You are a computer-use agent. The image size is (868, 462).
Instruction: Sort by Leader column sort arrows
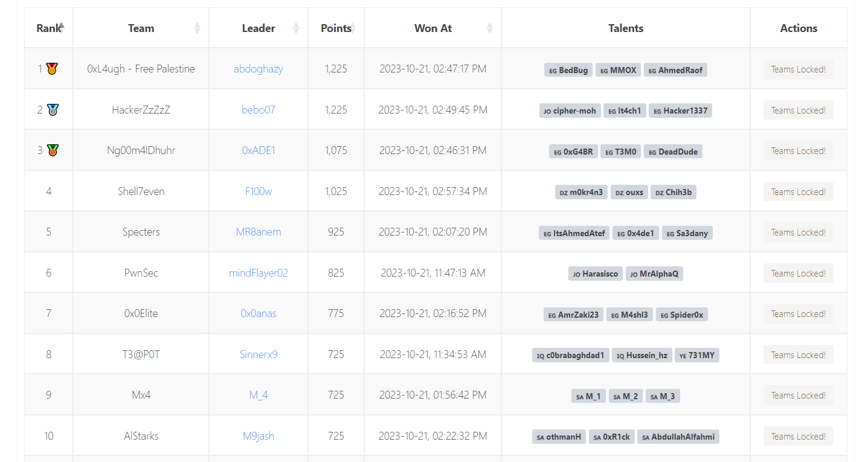[x=296, y=28]
